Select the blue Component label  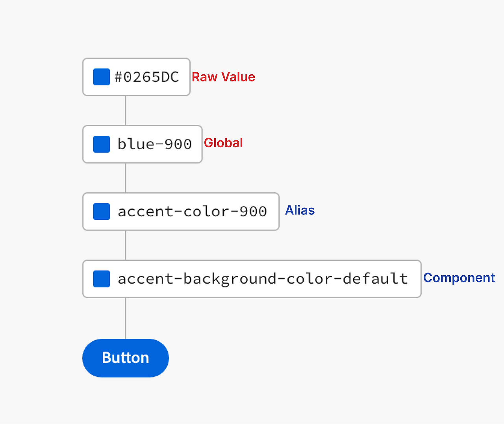point(459,278)
